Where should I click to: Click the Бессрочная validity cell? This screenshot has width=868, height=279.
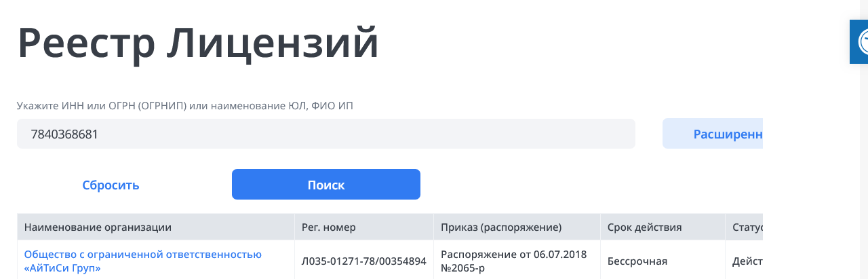pos(637,261)
